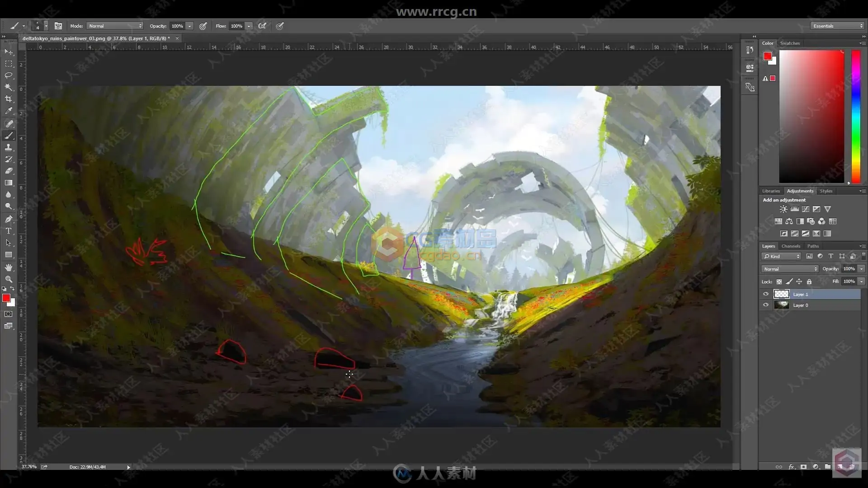Toggle lock position
The image size is (868, 488).
799,282
